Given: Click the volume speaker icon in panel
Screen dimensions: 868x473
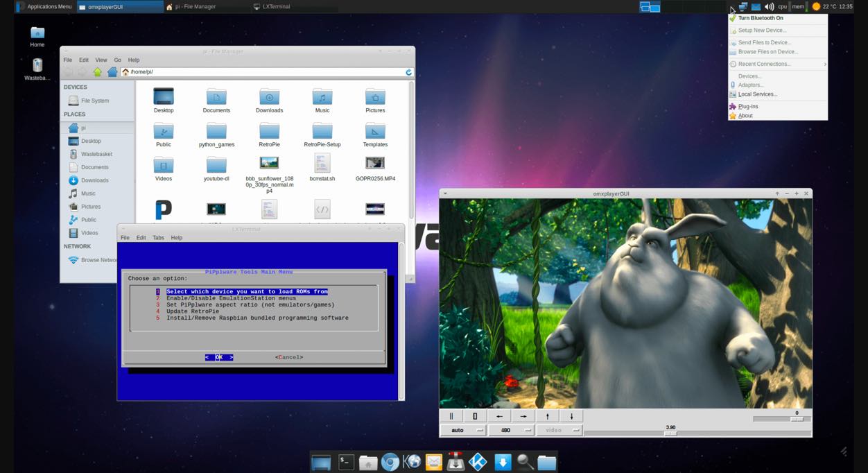Looking at the screenshot, I should [x=769, y=6].
